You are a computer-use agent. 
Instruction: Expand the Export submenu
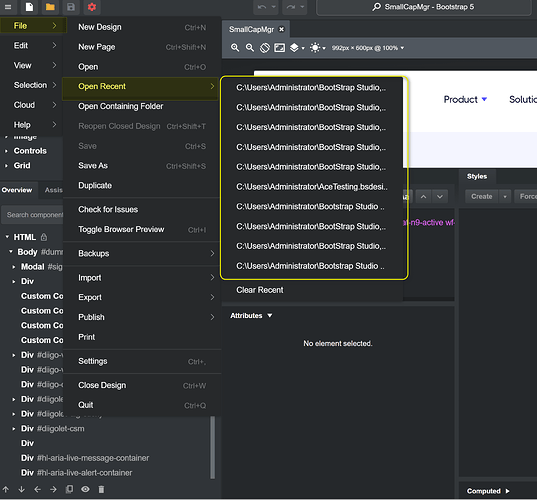tap(142, 297)
